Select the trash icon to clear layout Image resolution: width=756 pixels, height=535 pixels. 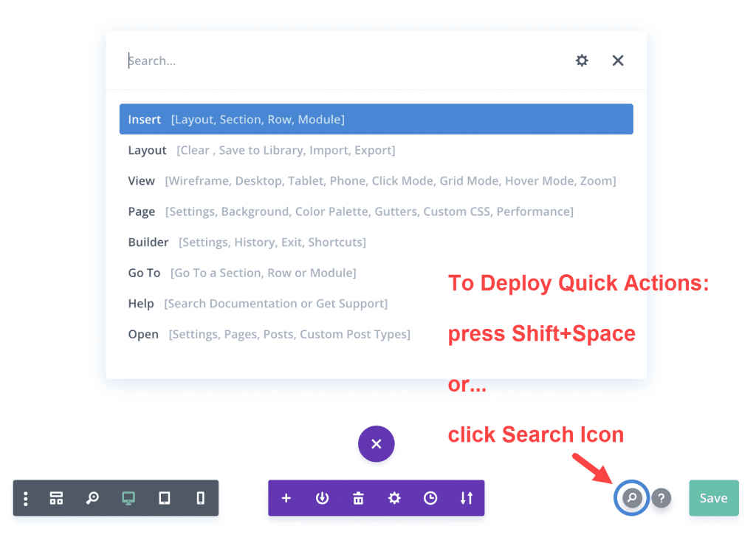tap(358, 498)
